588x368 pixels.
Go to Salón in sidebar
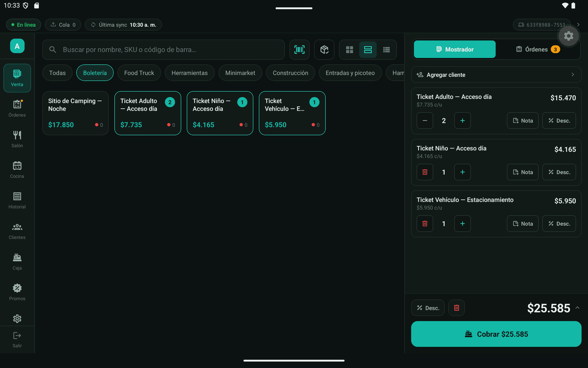(17, 139)
